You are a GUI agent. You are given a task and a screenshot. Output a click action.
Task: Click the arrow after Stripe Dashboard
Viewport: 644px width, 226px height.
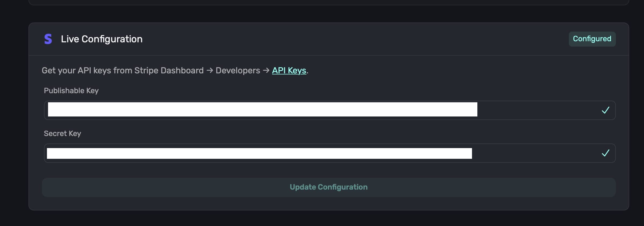coord(210,70)
